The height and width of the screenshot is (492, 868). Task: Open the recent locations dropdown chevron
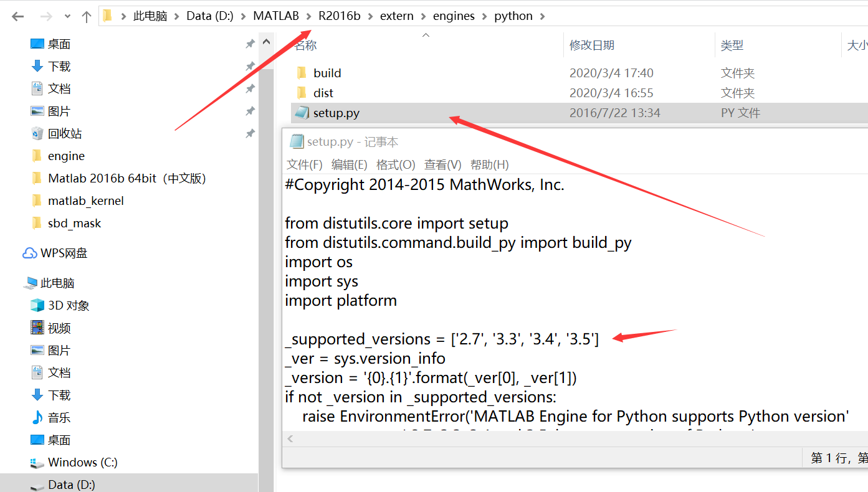[x=67, y=16]
